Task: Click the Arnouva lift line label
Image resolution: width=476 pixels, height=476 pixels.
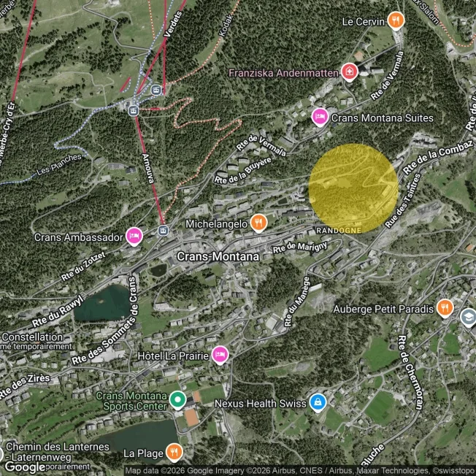Action: (x=148, y=169)
